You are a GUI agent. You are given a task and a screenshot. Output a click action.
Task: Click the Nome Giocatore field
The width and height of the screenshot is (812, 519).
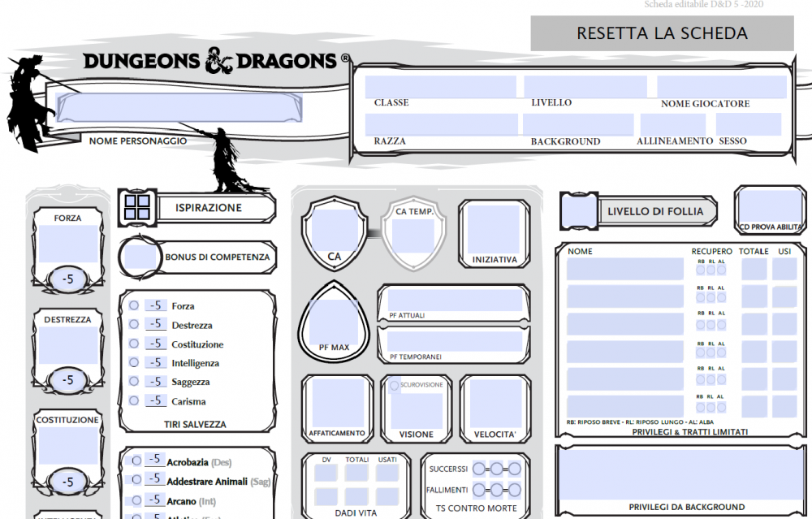721,86
